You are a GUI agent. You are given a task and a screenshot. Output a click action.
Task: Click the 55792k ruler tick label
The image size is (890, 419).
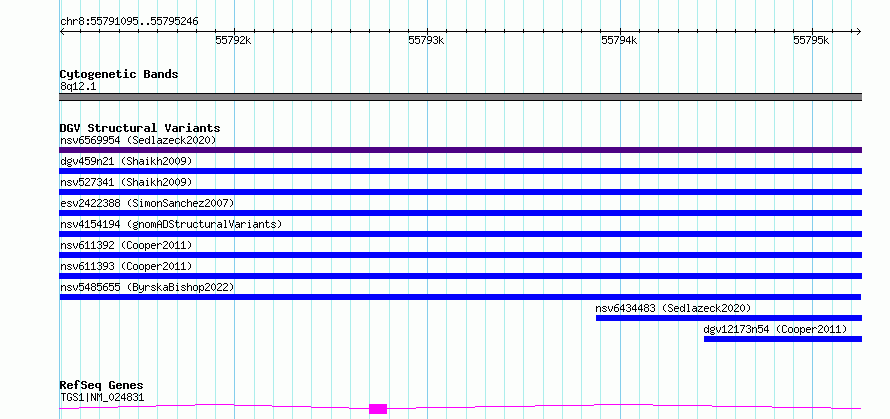[x=234, y=40]
